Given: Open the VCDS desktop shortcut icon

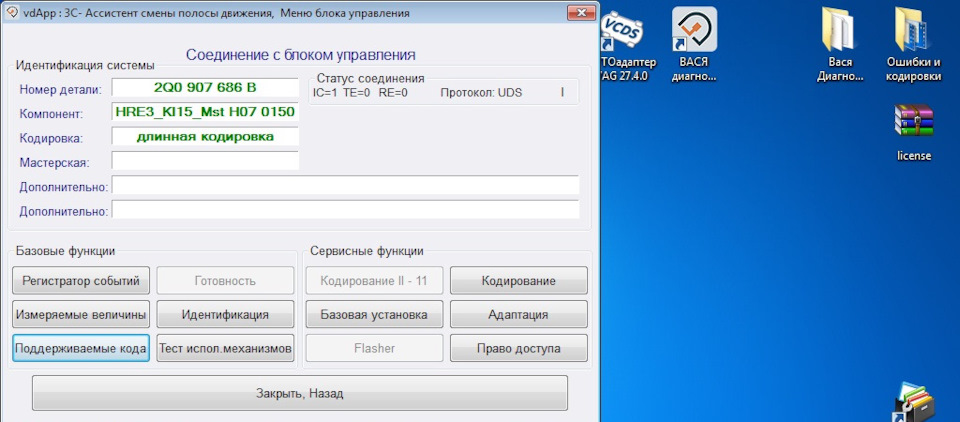Looking at the screenshot, I should 621,32.
